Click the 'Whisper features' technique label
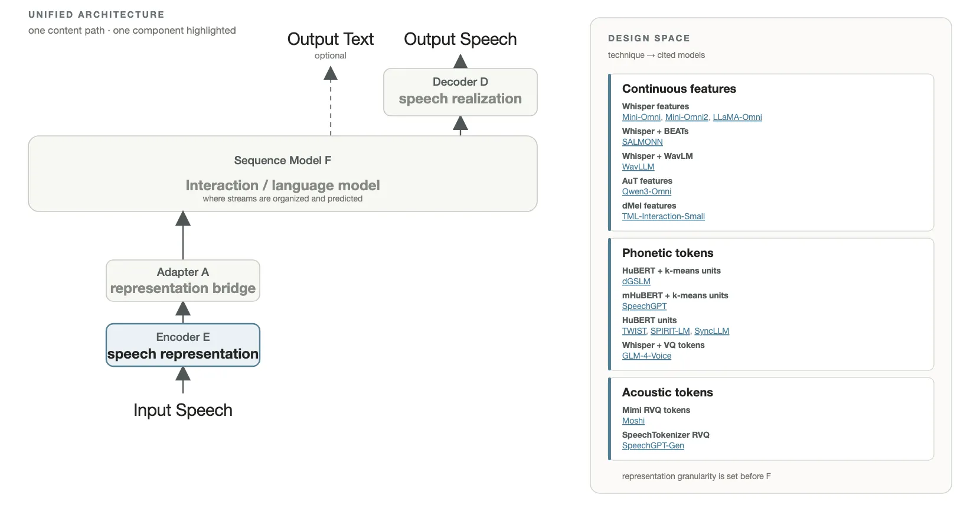The image size is (980, 511). pos(655,106)
